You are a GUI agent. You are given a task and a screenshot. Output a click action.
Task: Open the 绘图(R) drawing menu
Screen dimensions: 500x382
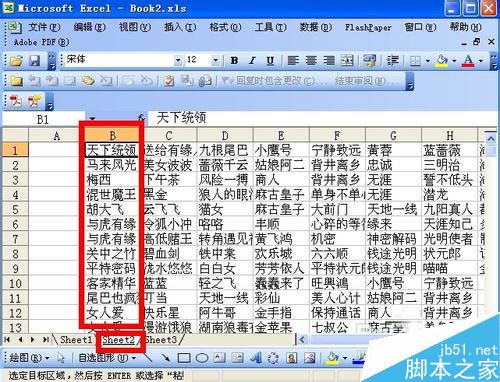pyautogui.click(x=29, y=358)
